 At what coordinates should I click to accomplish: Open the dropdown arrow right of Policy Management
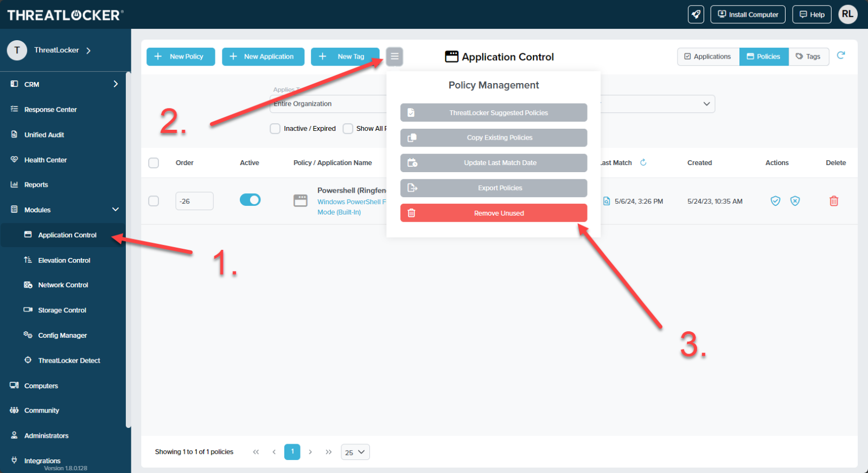(706, 104)
